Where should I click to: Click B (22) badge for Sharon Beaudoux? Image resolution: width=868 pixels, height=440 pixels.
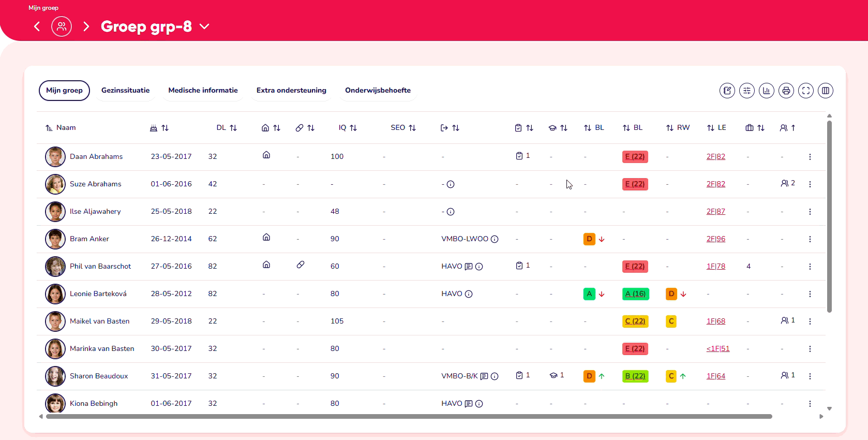635,376
